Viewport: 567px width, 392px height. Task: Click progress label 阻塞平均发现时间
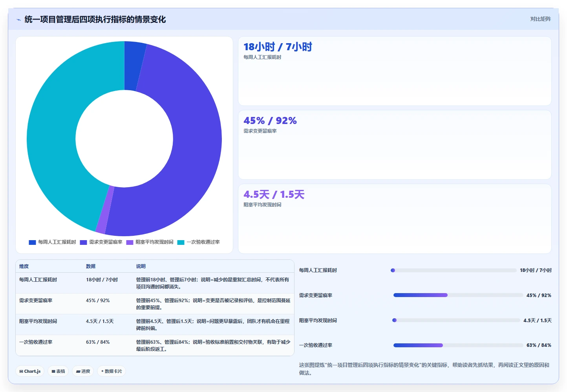(x=318, y=321)
